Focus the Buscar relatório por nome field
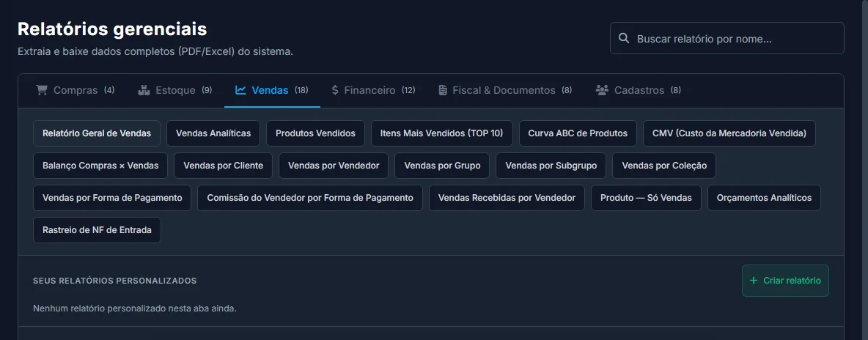 coord(727,38)
